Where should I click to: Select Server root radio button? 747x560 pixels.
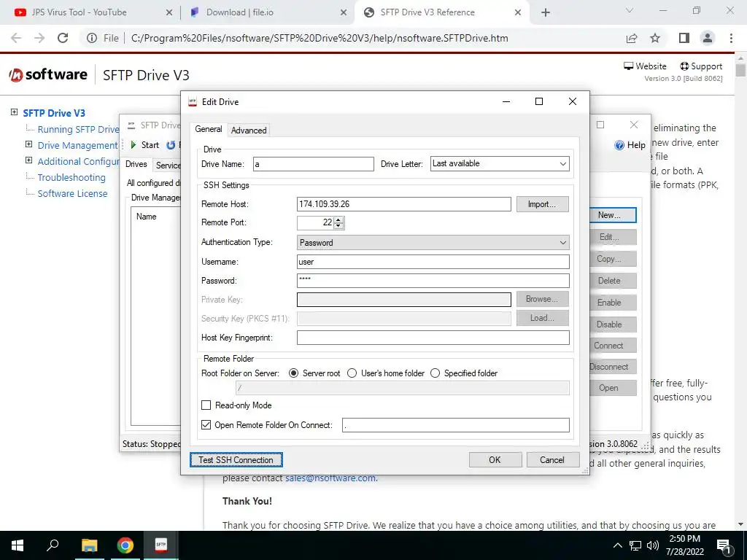(x=294, y=373)
